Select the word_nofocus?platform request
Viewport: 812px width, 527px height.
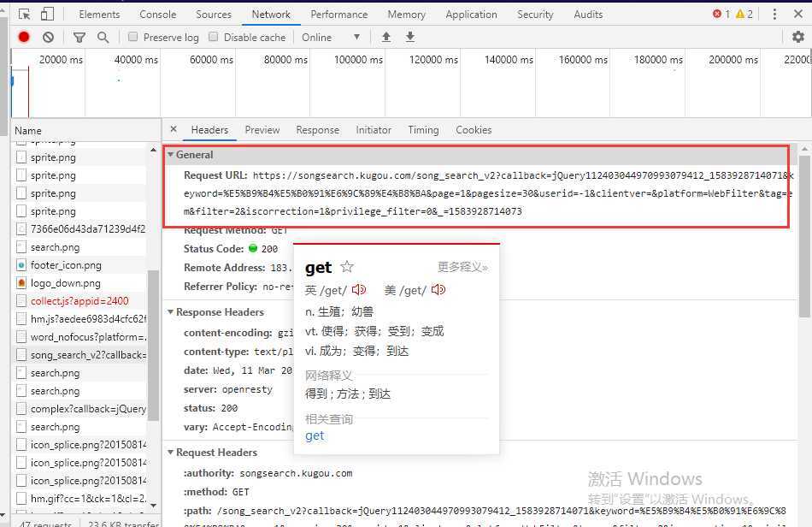click(x=80, y=337)
